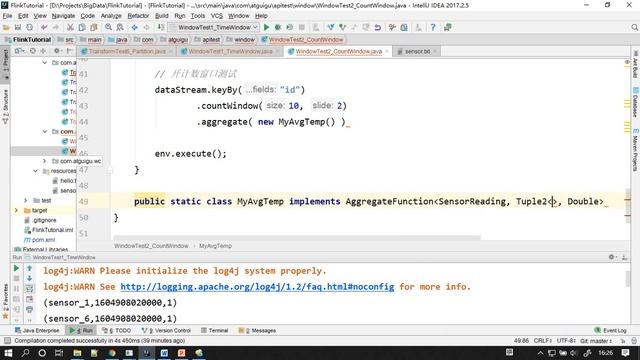The image size is (640, 360).
Task: Click the Search Everywhere magnifier at top right
Action: (634, 27)
